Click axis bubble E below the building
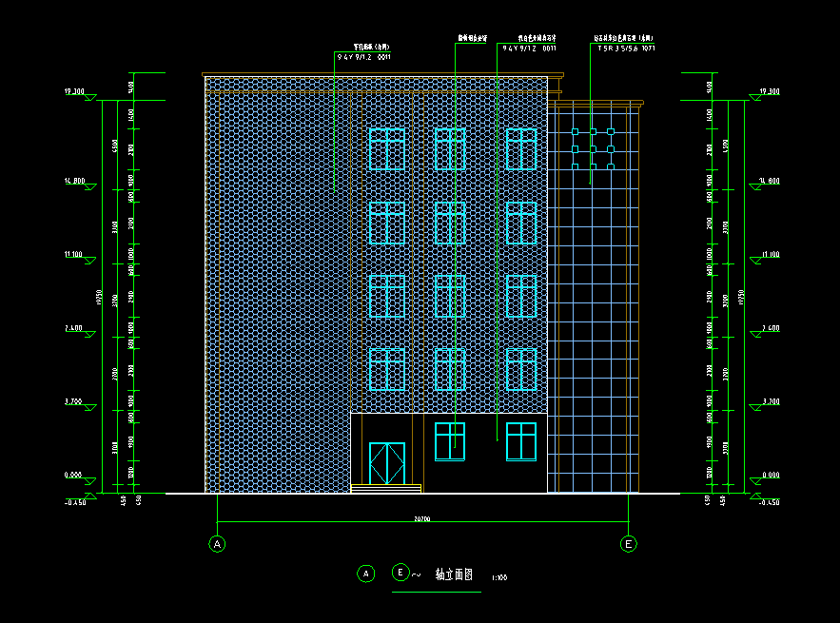The image size is (840, 623). coord(628,544)
